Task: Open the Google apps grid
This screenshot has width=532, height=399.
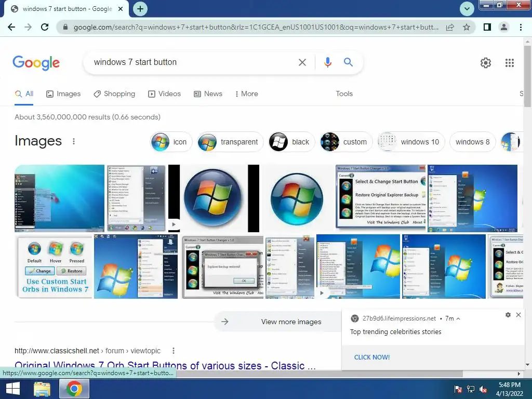Action: (510, 63)
